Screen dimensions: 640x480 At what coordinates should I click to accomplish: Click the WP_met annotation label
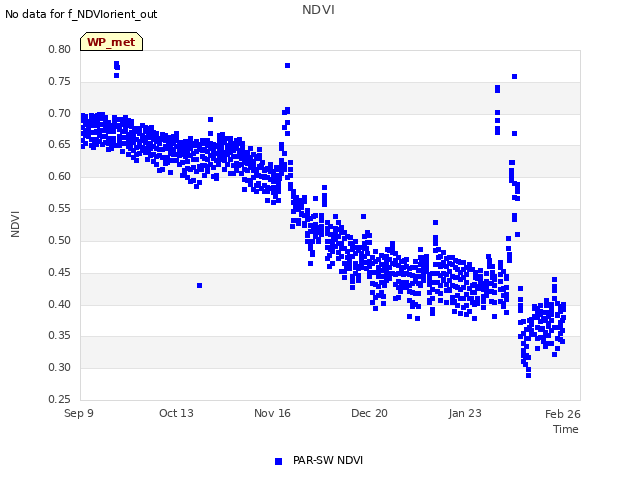tap(111, 42)
